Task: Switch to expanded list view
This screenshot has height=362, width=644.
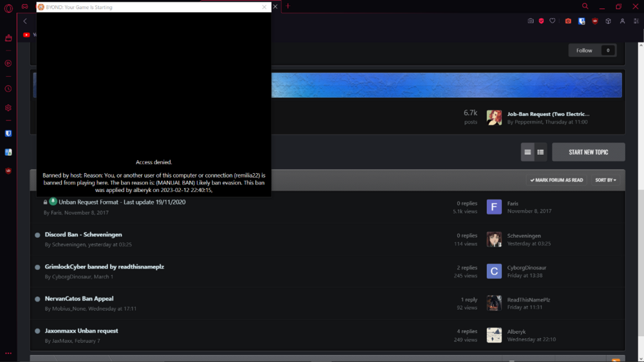Action: click(x=527, y=152)
